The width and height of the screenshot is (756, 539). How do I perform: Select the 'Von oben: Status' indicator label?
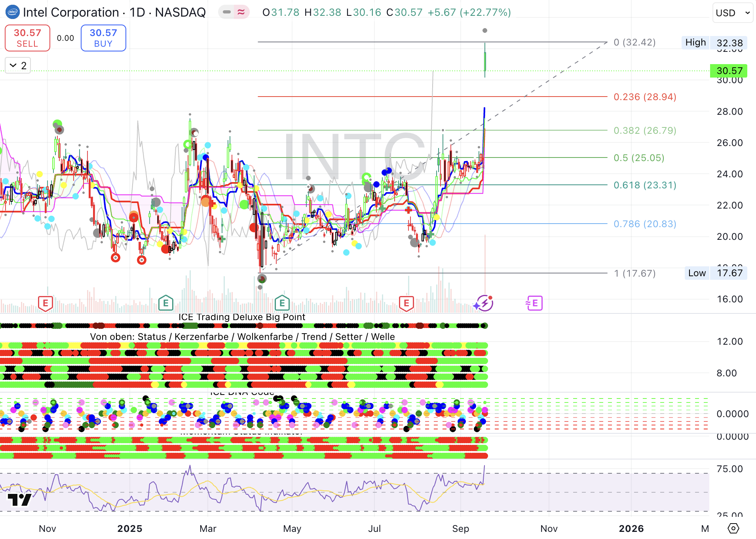point(242,337)
